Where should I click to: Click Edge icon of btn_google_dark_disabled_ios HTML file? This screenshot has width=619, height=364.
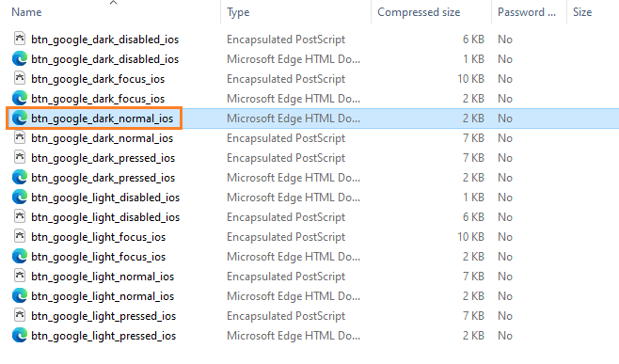point(20,59)
